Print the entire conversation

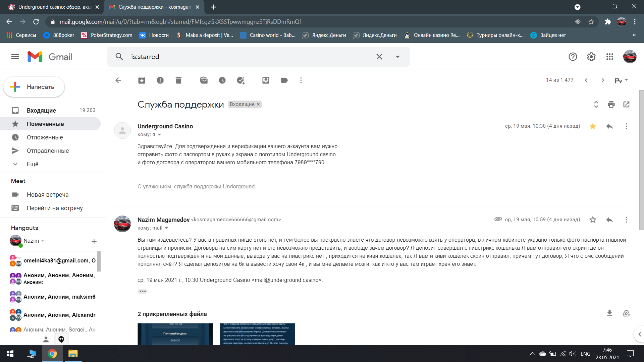click(611, 104)
